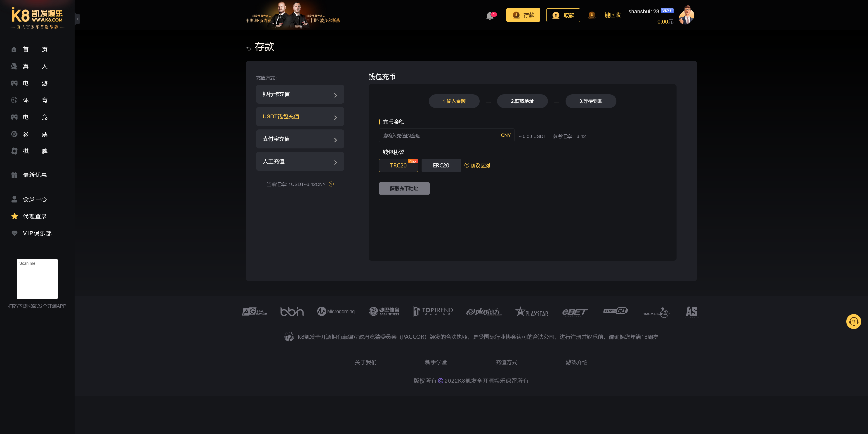Click the Playtech logo
Screen dimensions: 868x434
[484, 312]
